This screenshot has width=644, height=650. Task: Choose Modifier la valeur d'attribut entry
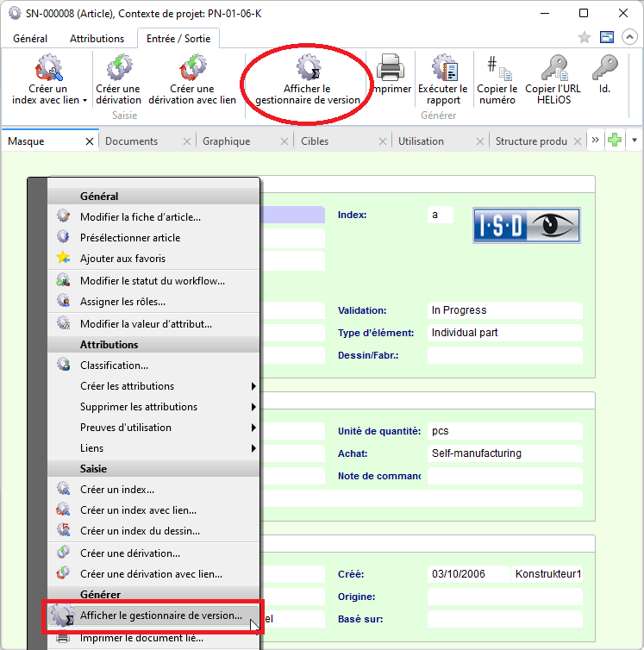pyautogui.click(x=153, y=324)
